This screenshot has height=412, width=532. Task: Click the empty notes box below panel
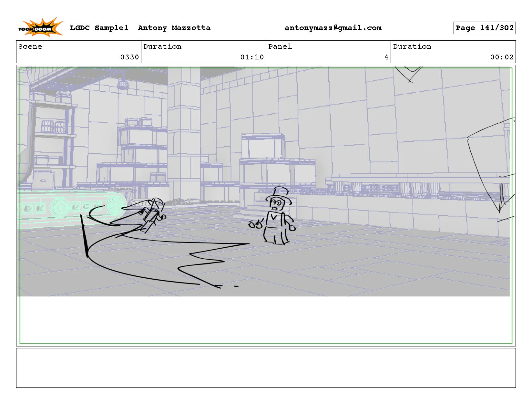tap(266, 368)
